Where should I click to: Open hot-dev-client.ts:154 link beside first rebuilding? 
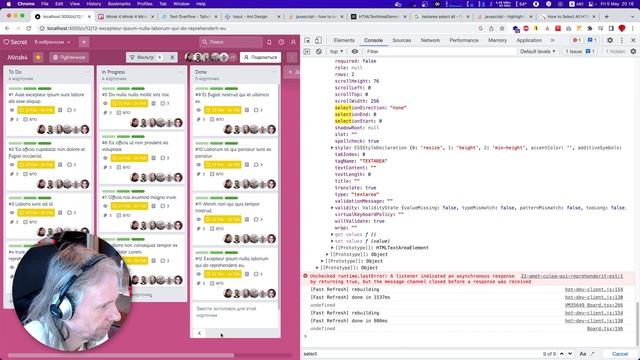click(594, 289)
